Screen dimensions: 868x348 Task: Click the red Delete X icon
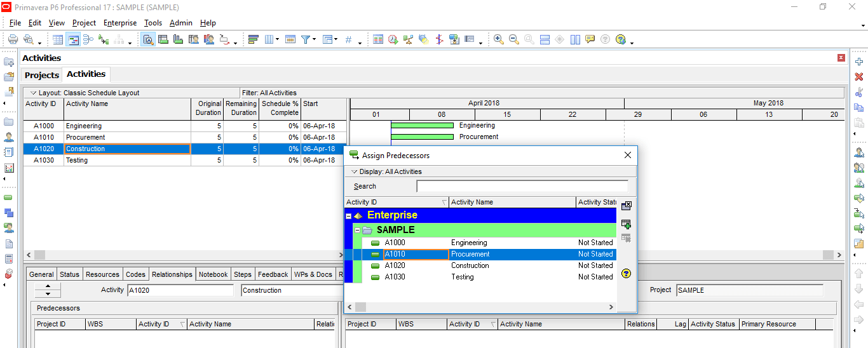pos(859,77)
